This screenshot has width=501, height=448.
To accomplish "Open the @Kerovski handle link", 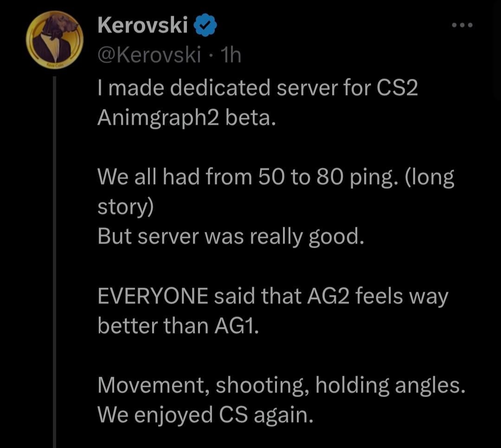I will pyautogui.click(x=149, y=56).
